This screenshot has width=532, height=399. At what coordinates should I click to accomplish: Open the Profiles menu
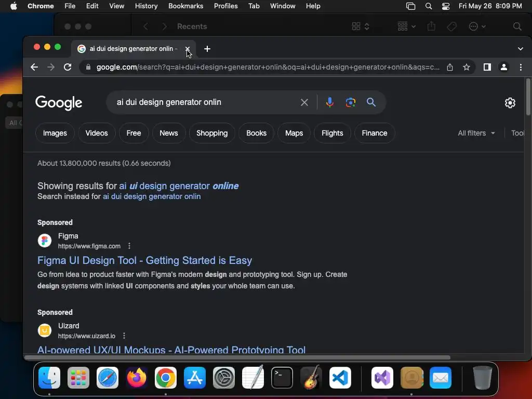tap(225, 6)
